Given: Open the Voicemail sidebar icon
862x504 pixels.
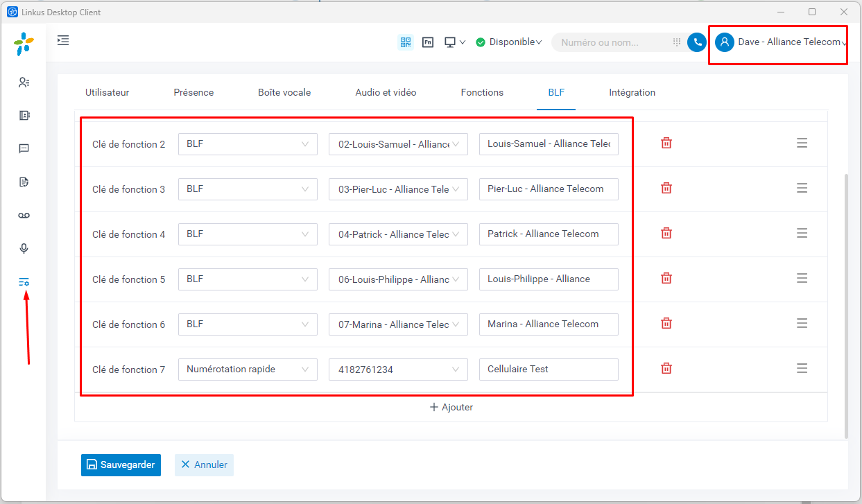Looking at the screenshot, I should [24, 216].
